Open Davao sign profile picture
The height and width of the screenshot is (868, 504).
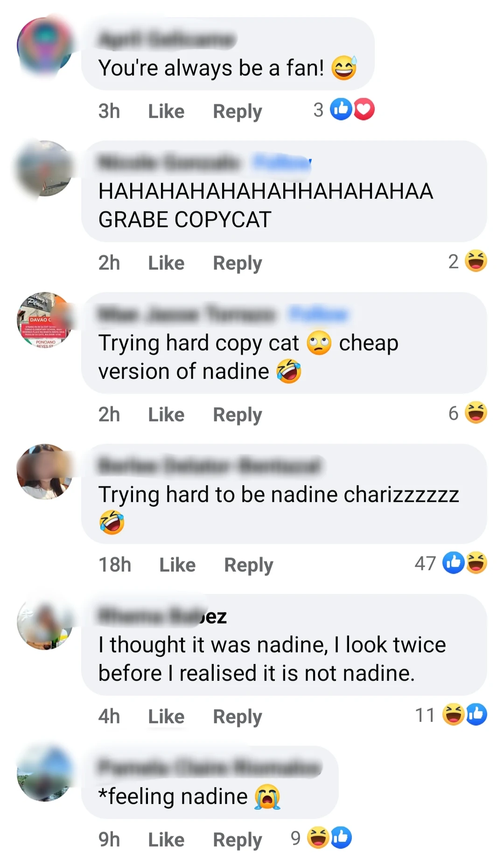(x=45, y=320)
